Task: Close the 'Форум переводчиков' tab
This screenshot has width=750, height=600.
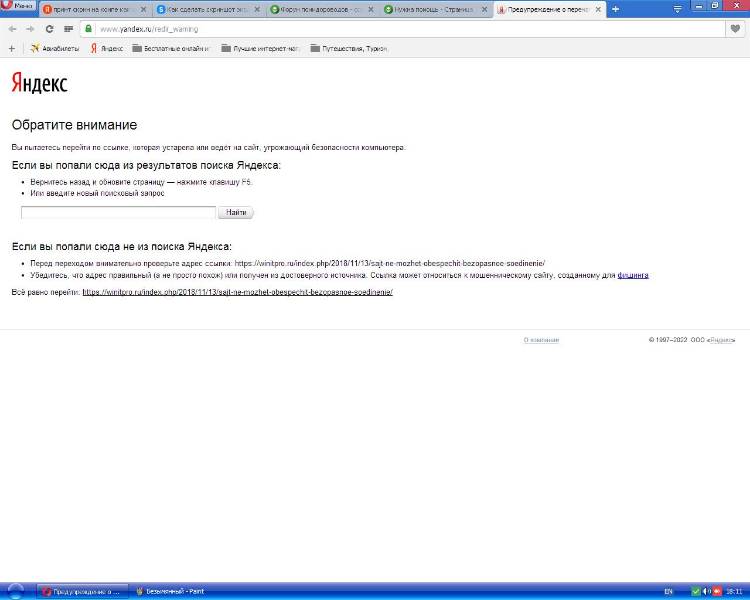Action: coord(371,10)
